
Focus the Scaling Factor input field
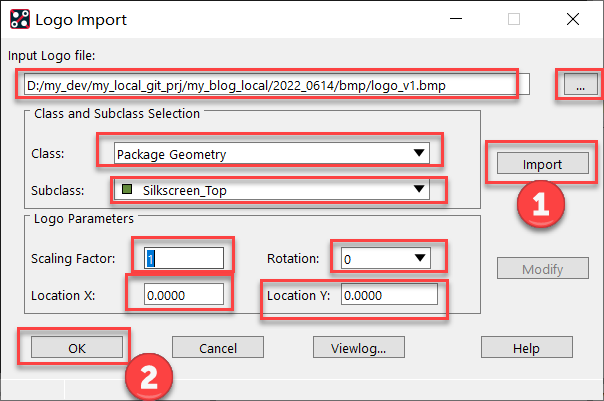click(184, 258)
